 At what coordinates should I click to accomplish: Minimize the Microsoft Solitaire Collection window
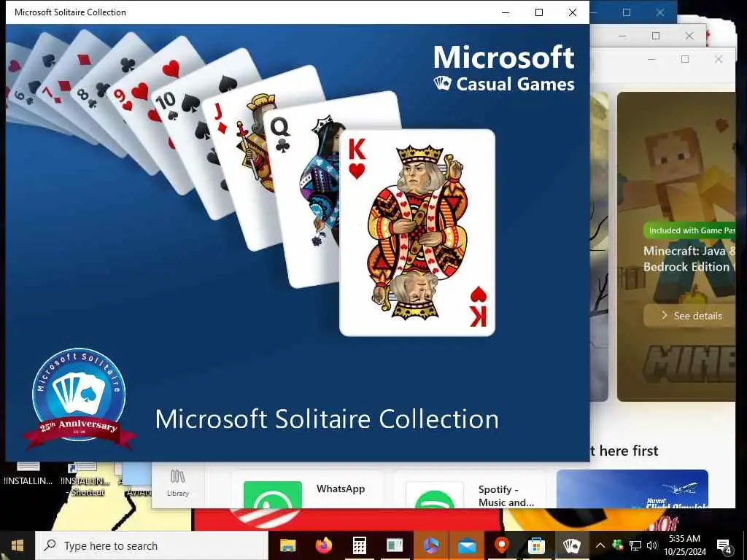[x=506, y=12]
